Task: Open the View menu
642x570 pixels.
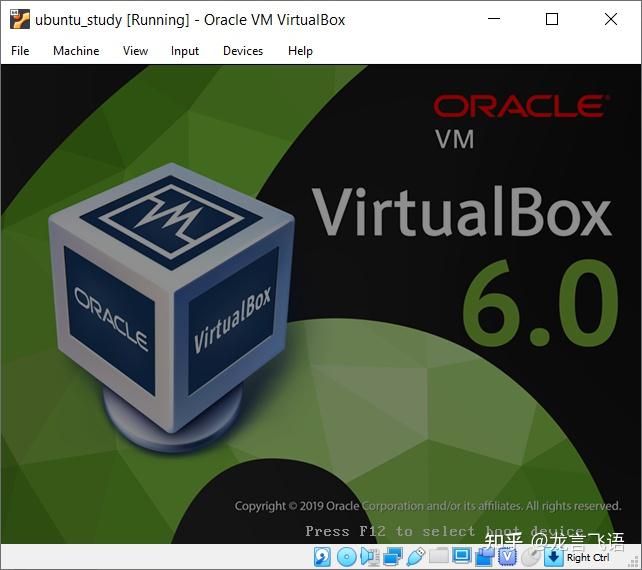Action: [136, 51]
